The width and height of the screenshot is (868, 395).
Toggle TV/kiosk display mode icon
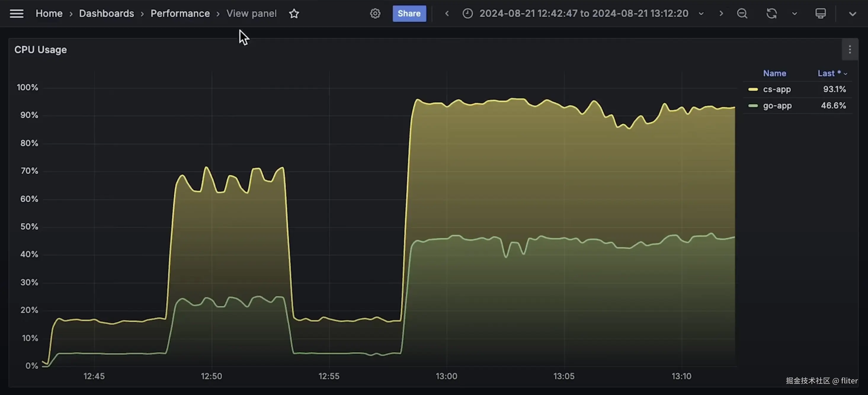(x=820, y=13)
